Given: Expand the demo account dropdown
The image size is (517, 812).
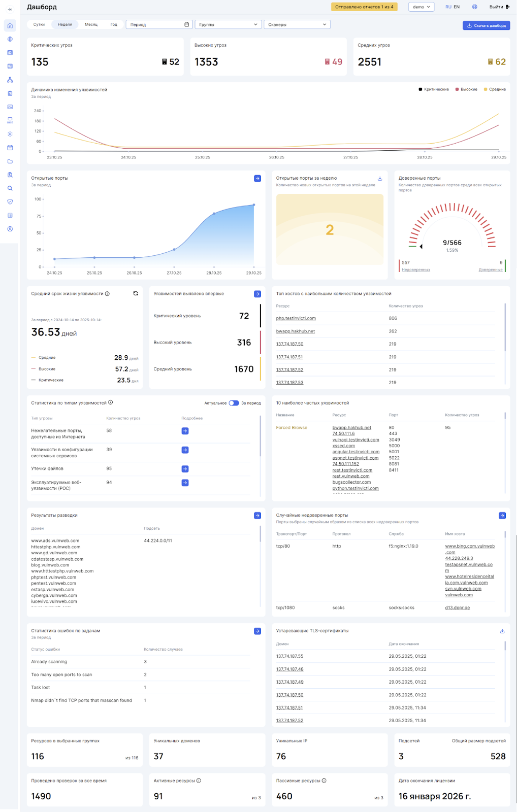Looking at the screenshot, I should (422, 7).
